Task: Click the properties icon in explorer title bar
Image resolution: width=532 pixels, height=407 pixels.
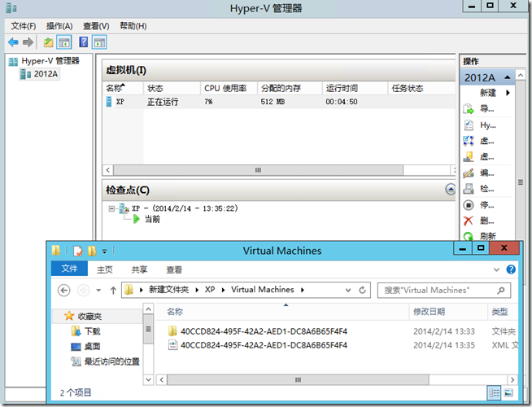Action: click(78, 252)
